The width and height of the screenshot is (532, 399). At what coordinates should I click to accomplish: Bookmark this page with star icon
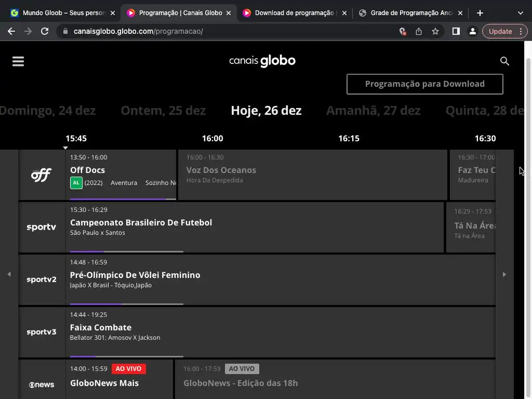coord(435,32)
